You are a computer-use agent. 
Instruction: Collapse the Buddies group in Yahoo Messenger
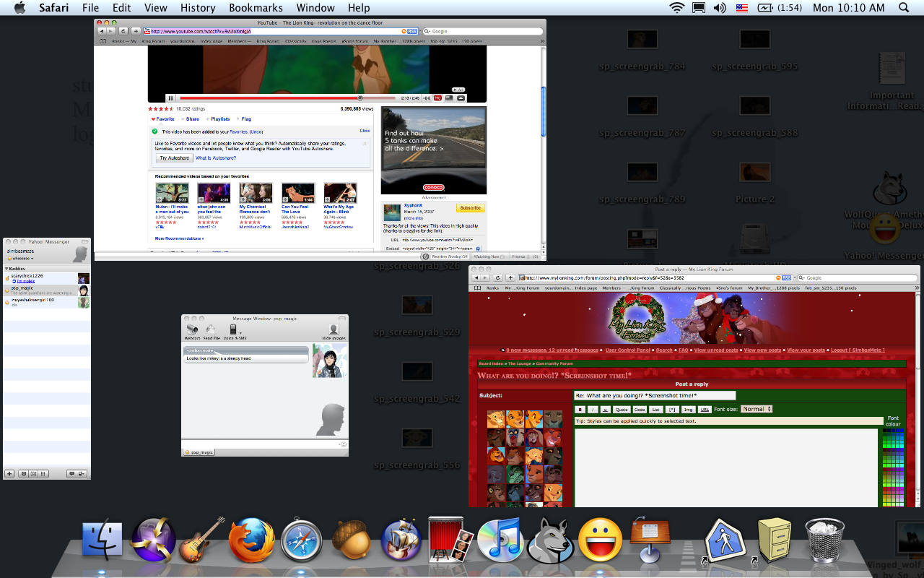(7, 268)
